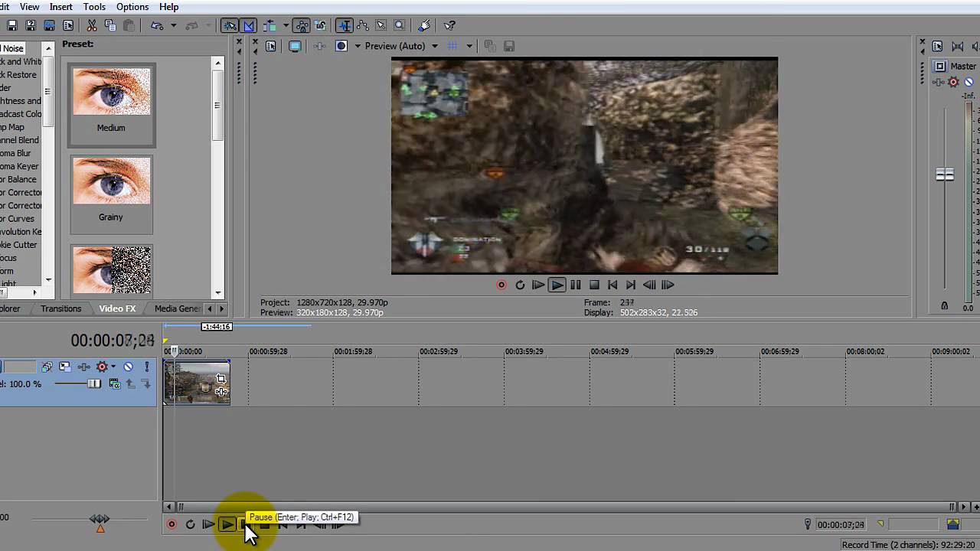Click Compositing Mode icon on track

(x=115, y=383)
